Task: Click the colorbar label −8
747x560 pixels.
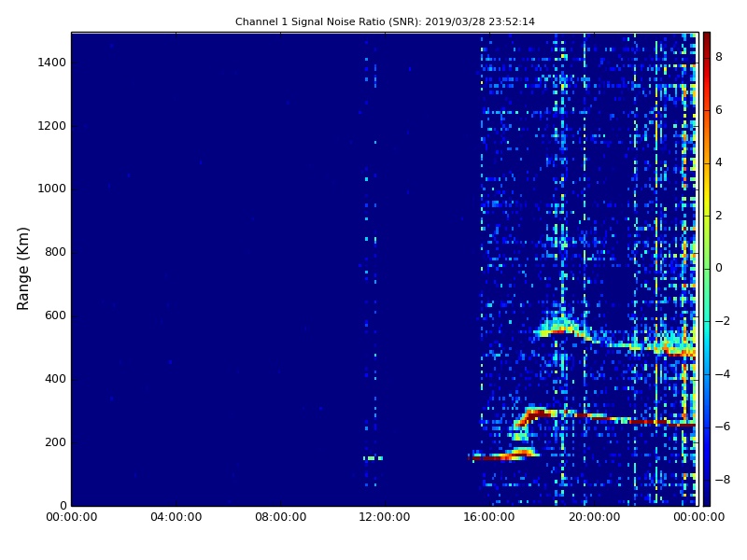Action: coord(722,480)
